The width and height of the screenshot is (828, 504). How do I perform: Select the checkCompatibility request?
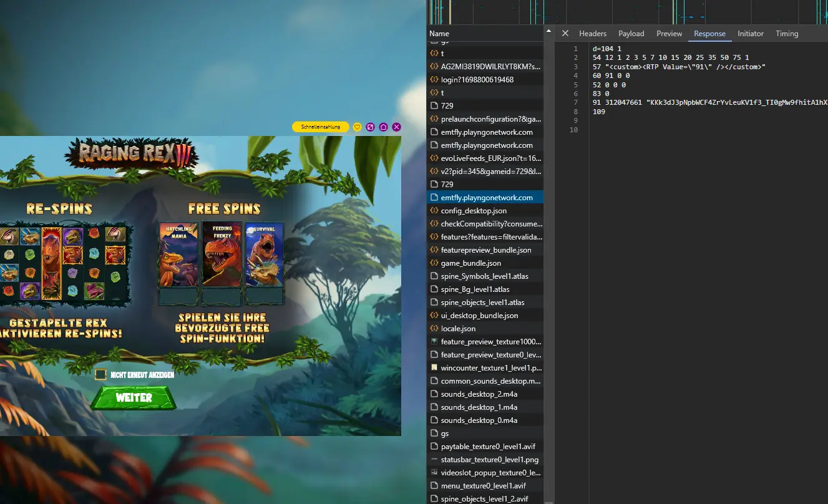click(485, 223)
